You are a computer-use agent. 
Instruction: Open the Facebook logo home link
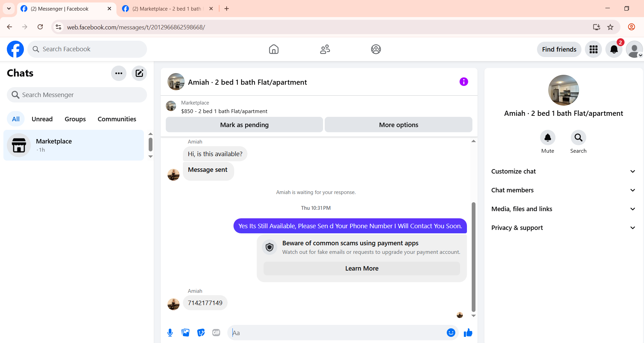pyautogui.click(x=15, y=49)
